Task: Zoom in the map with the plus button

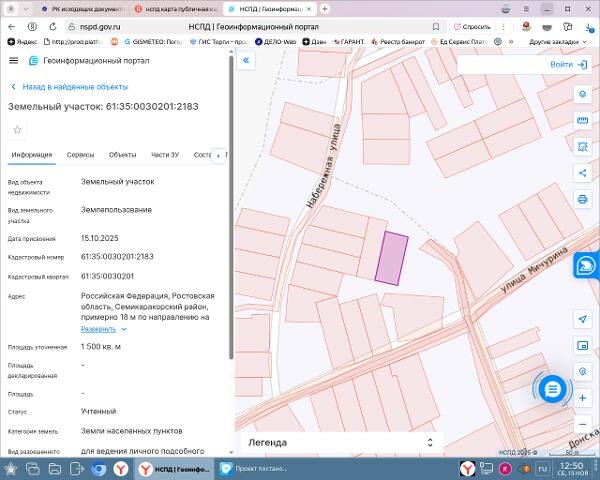Action: (x=582, y=398)
